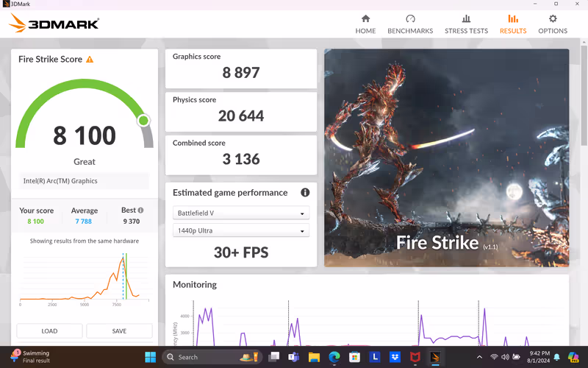This screenshot has height=368, width=588.
Task: Open the Battlefield V game dropdown
Action: [240, 213]
